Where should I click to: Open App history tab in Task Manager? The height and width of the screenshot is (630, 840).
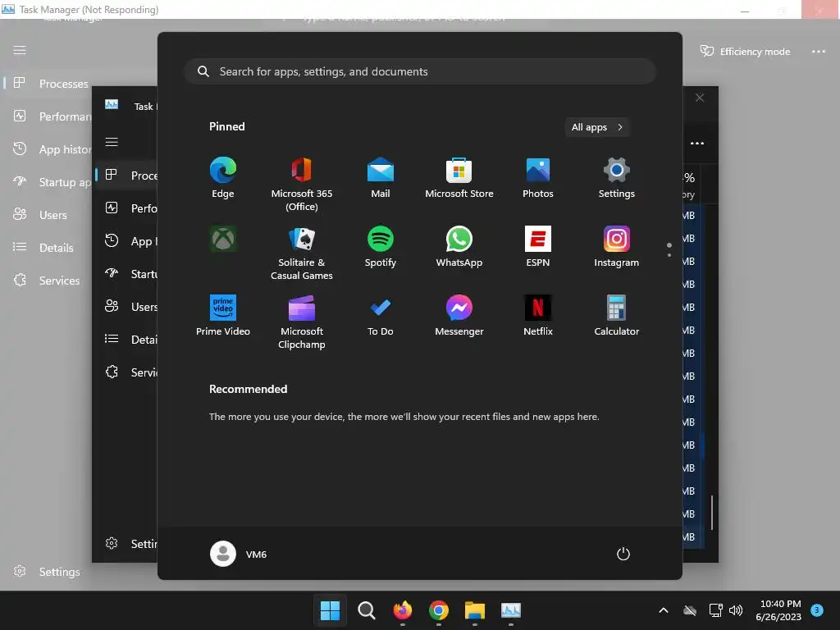51,149
